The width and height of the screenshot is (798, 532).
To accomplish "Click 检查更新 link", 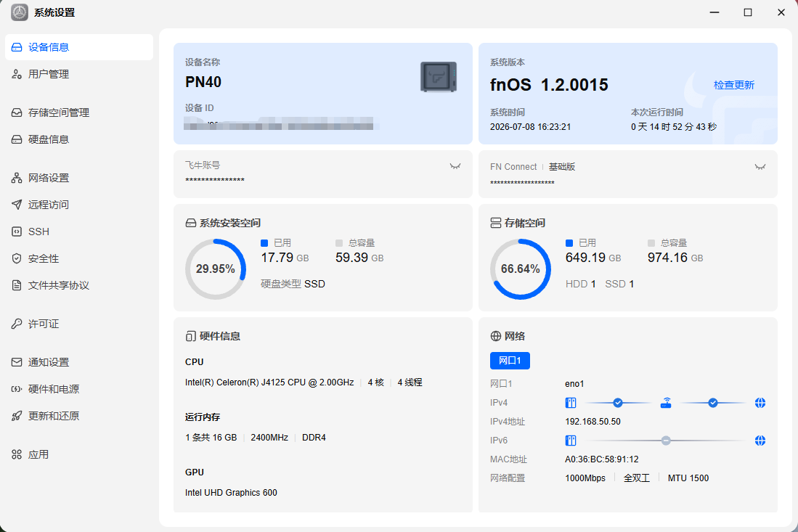I will (x=734, y=85).
